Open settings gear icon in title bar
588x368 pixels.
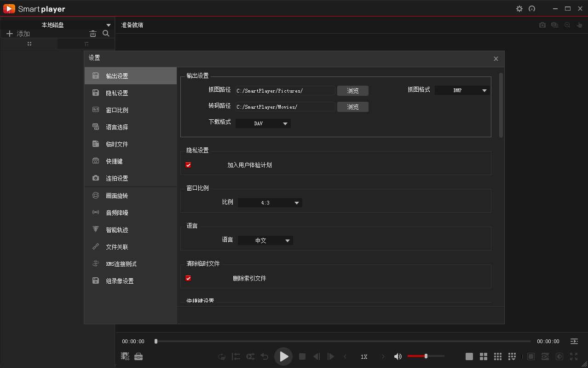519,9
